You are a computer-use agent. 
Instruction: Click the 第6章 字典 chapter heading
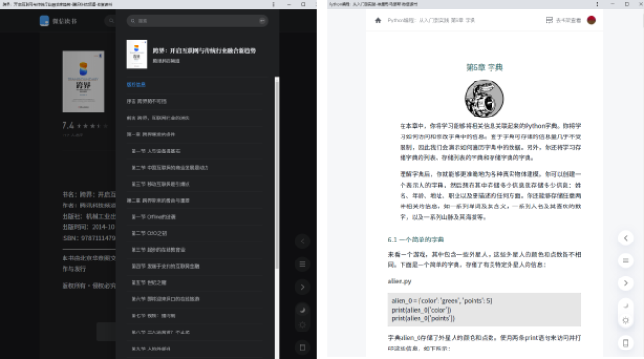tap(484, 67)
